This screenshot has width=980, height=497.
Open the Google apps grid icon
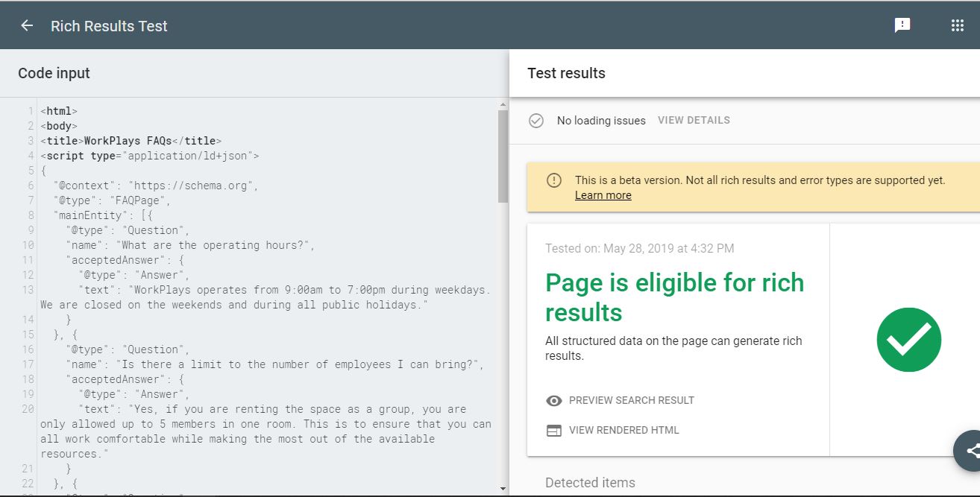tap(958, 25)
